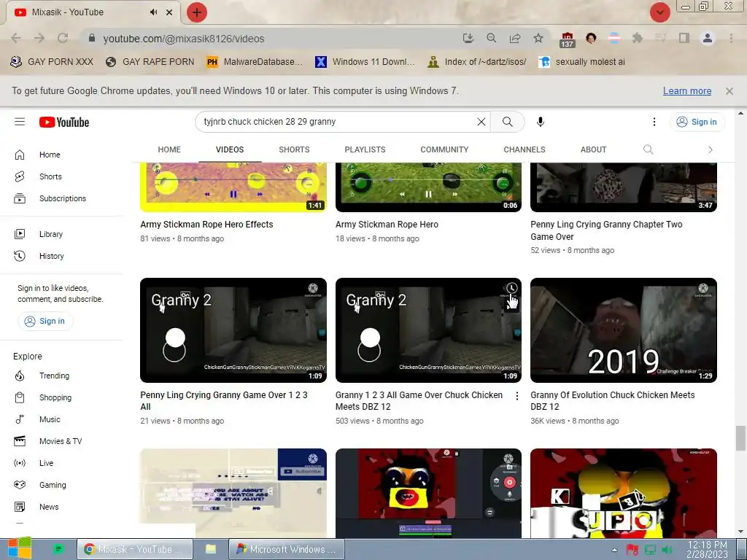
Task: Bookmark this page with the star
Action: (x=538, y=38)
